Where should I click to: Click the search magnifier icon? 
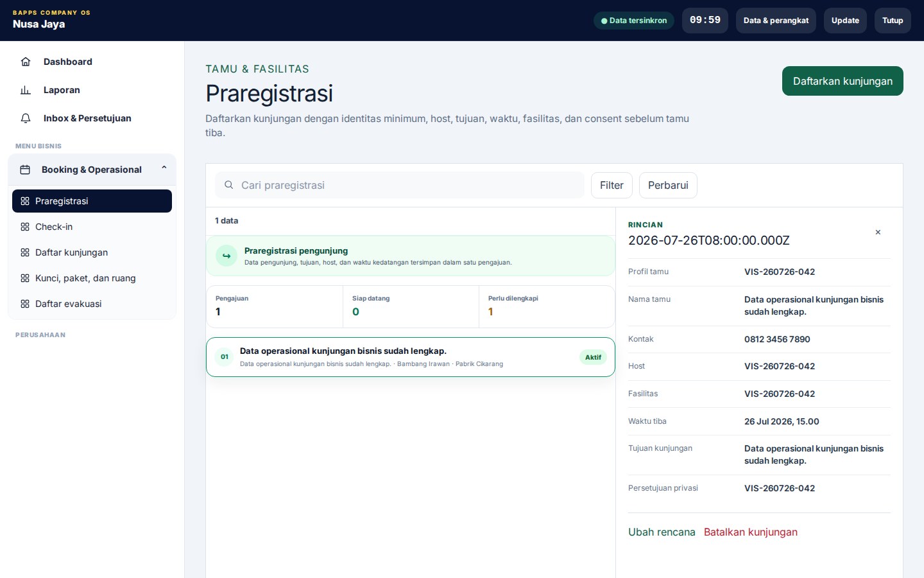[x=228, y=185]
